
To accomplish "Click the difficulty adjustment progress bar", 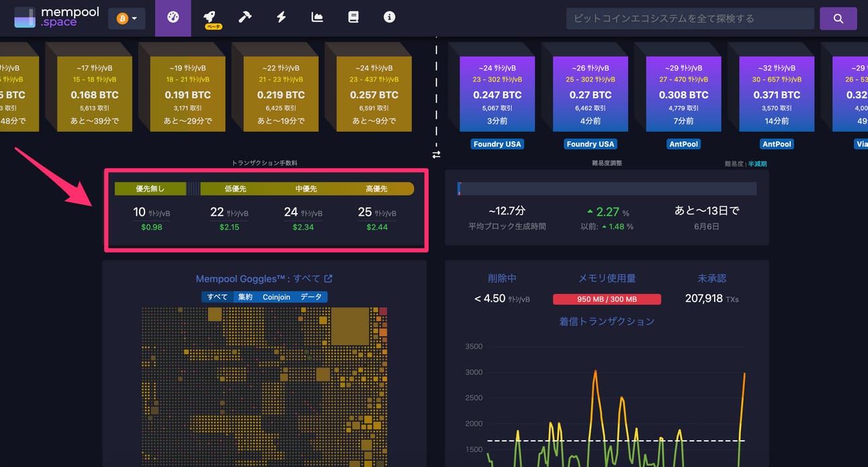I will click(607, 189).
